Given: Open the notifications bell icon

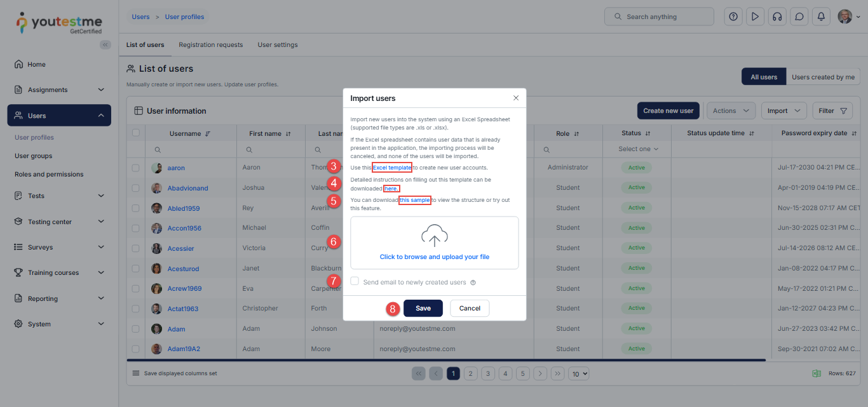Looking at the screenshot, I should 821,17.
